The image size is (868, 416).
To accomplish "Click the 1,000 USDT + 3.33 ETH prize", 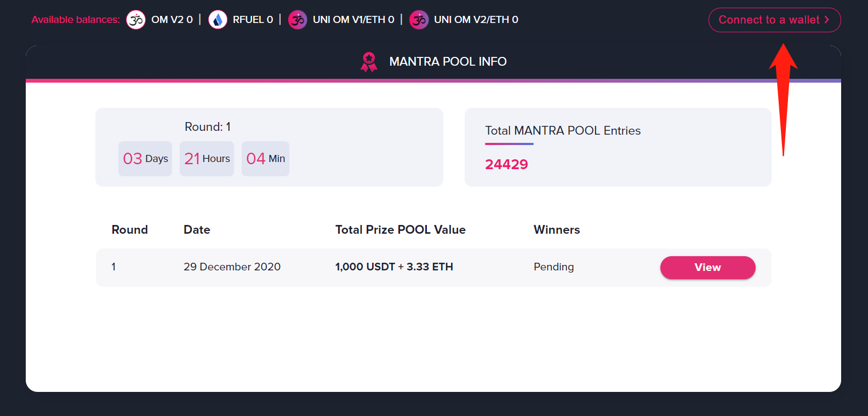I will (394, 267).
